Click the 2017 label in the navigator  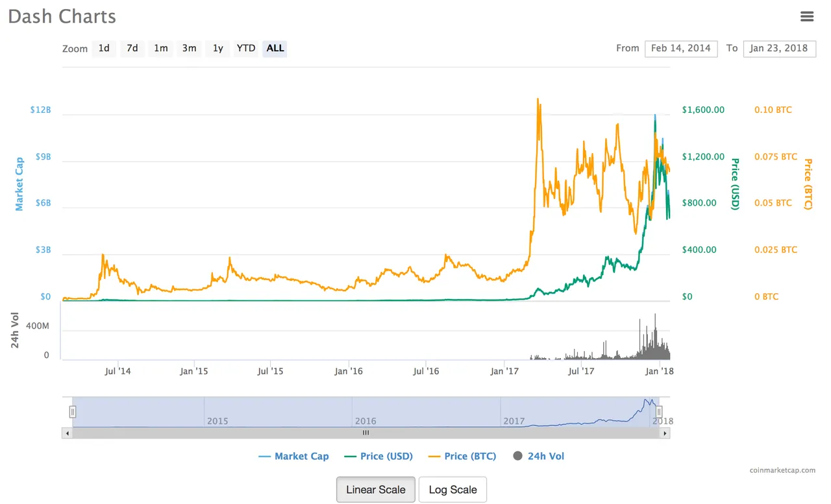pyautogui.click(x=514, y=421)
